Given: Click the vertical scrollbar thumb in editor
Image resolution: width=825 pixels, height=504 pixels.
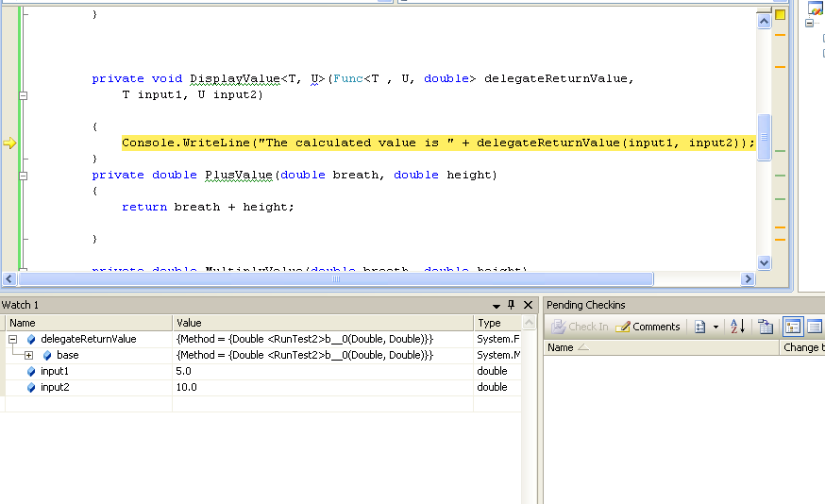Looking at the screenshot, I should click(x=764, y=137).
